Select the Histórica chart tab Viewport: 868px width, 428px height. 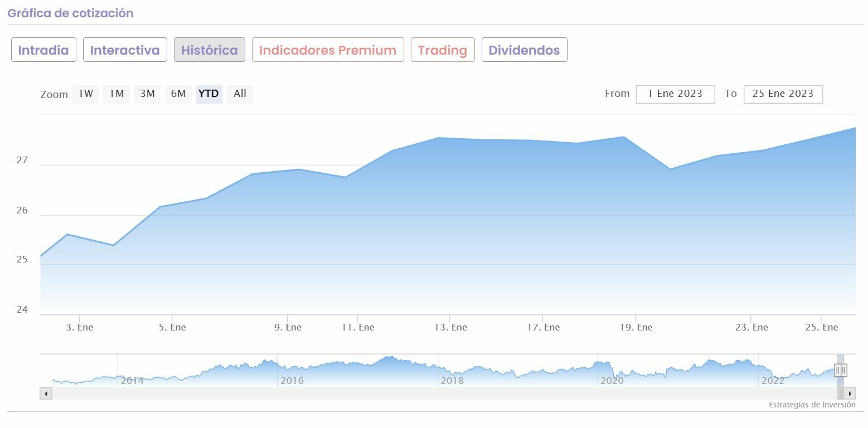point(210,50)
